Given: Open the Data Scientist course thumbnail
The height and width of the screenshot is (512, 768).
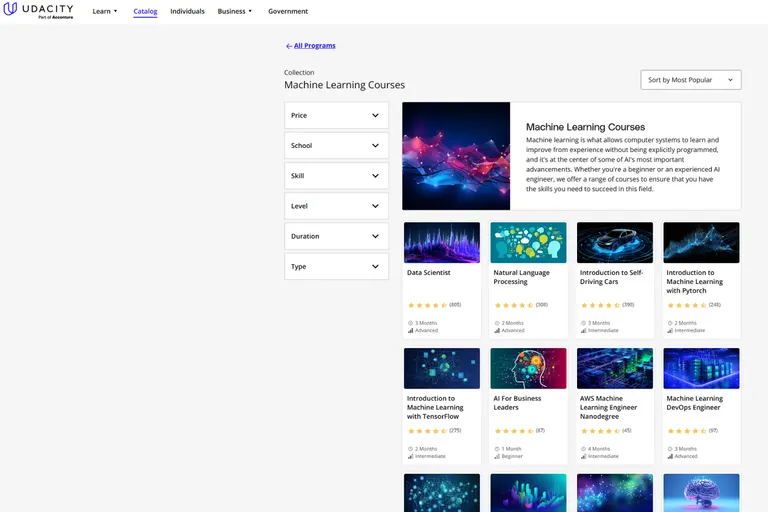Looking at the screenshot, I should (442, 243).
